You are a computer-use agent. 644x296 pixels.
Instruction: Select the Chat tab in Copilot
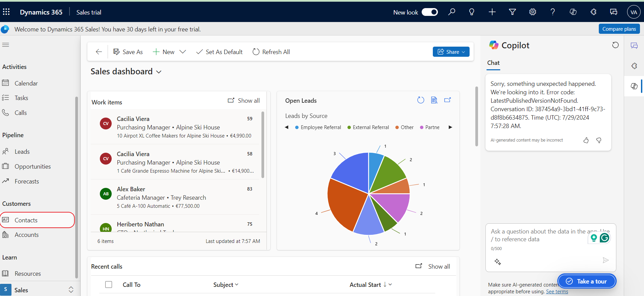pos(493,63)
